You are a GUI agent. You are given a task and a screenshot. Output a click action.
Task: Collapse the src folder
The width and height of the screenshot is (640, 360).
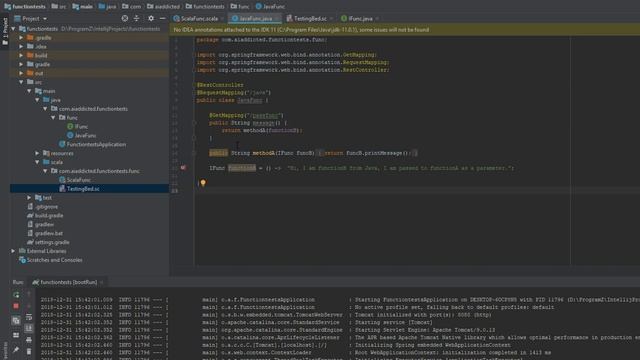pos(21,82)
